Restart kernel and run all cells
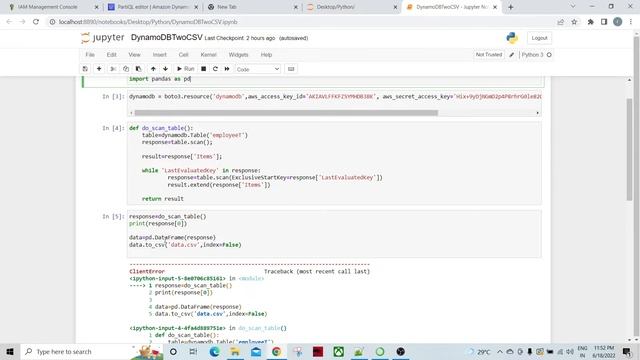This screenshot has width=640, height=360. pyautogui.click(x=227, y=69)
